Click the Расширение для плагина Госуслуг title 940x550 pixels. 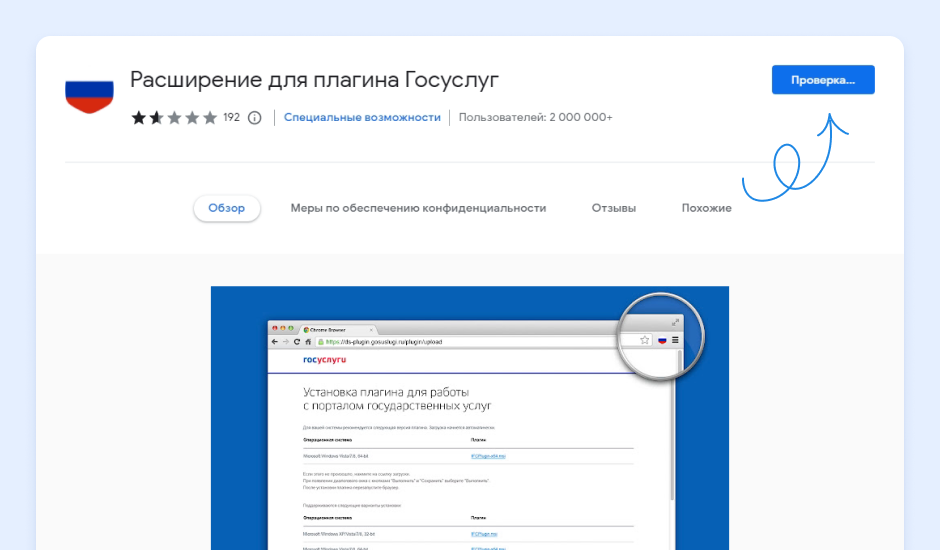pos(314,80)
